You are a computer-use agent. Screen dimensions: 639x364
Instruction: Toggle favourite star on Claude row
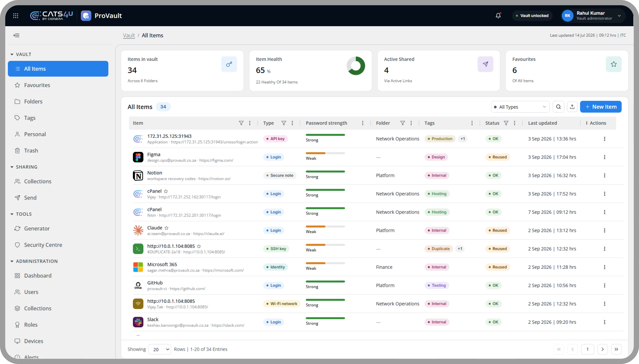[166, 228]
